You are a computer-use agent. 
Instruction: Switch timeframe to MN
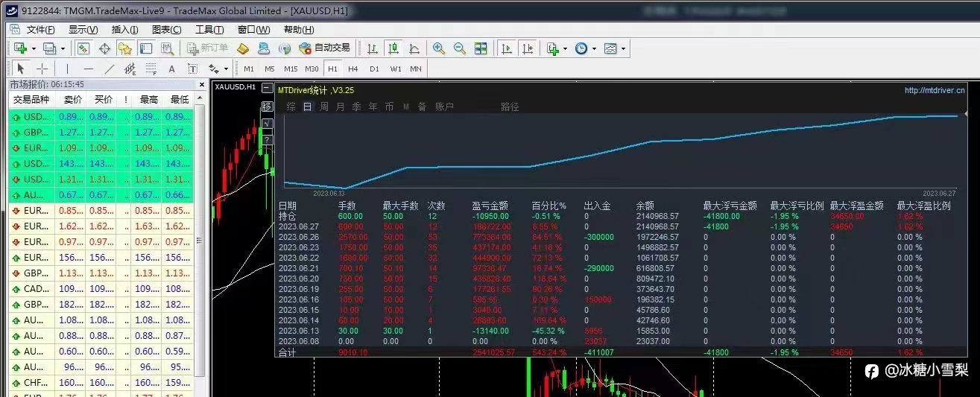click(x=416, y=69)
